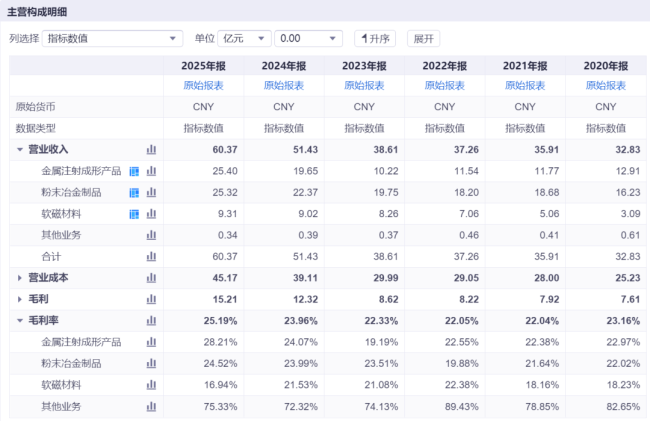Screen dimensions: 650x421
Task: Select 毛利 value 7.61 for 2020
Action: point(631,299)
